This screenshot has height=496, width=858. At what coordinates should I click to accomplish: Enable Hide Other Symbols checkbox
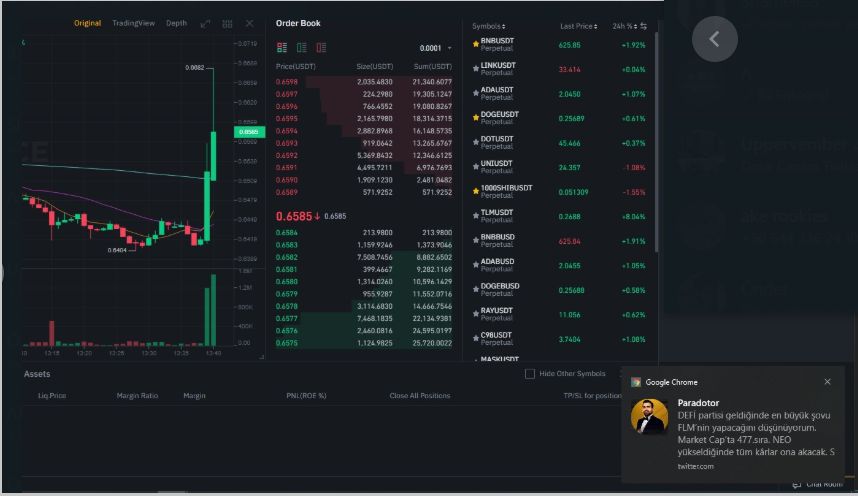(x=530, y=374)
